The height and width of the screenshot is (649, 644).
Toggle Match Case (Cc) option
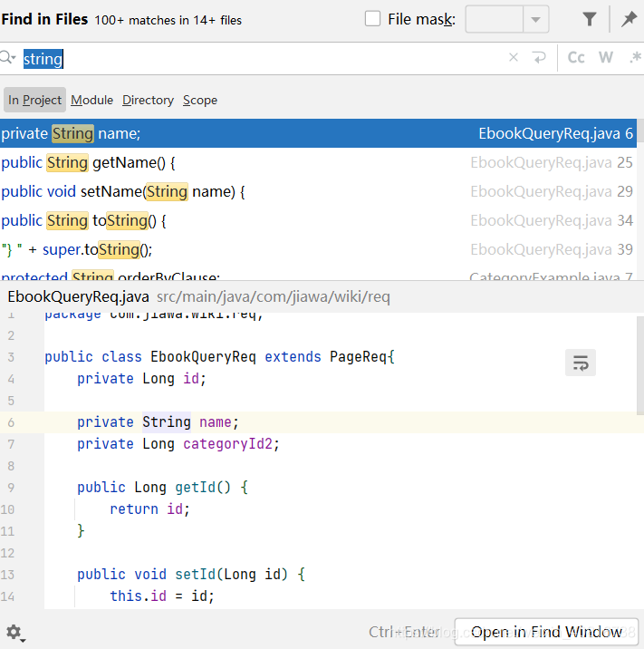[576, 57]
